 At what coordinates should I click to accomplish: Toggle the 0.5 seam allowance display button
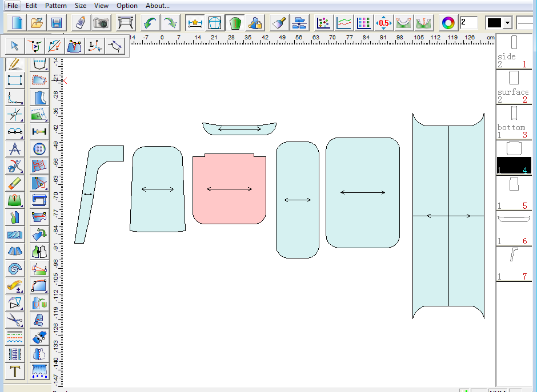coord(383,23)
